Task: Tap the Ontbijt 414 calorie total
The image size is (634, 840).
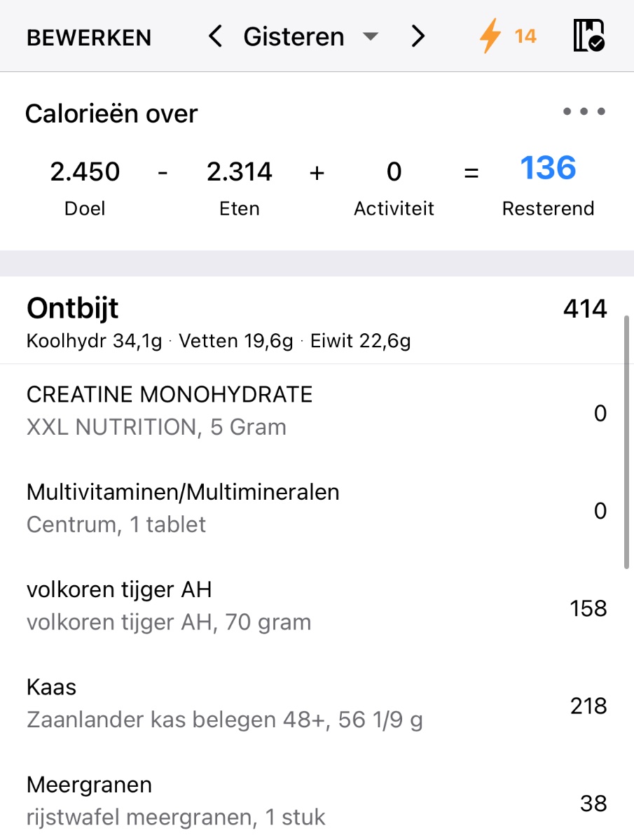Action: coord(584,309)
